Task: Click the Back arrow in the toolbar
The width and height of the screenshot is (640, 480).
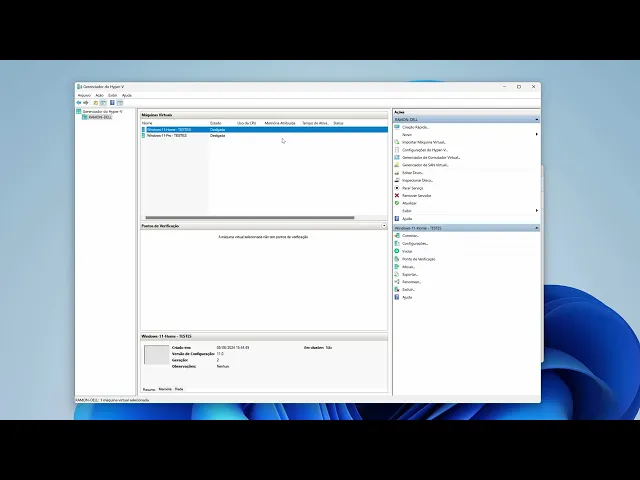Action: [78, 103]
